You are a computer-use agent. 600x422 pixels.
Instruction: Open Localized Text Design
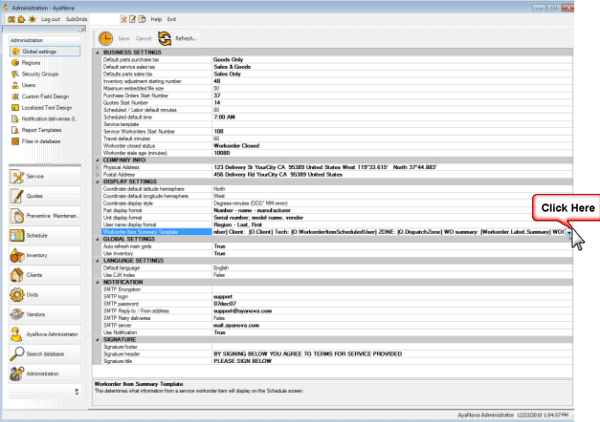tap(42, 108)
